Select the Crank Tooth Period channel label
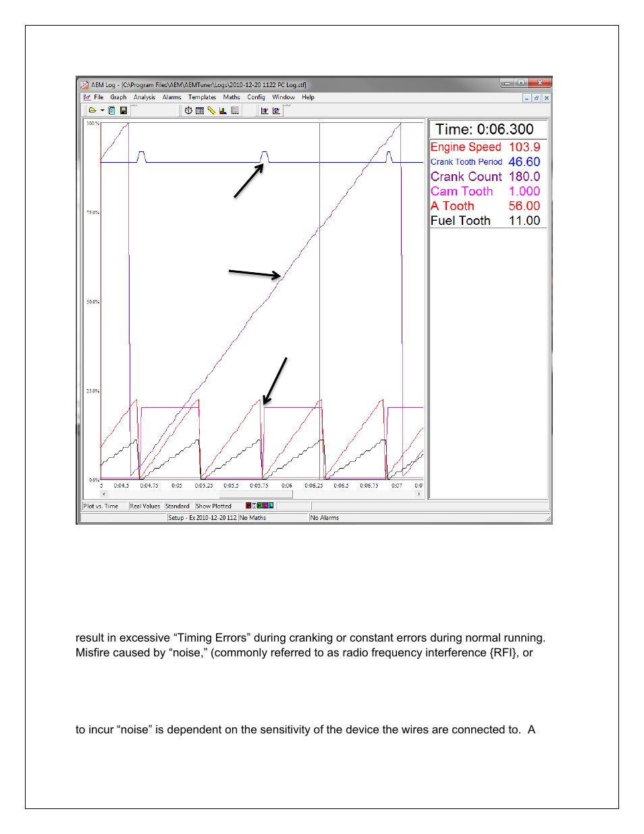Viewport: 644px width, 834px height. pos(466,162)
